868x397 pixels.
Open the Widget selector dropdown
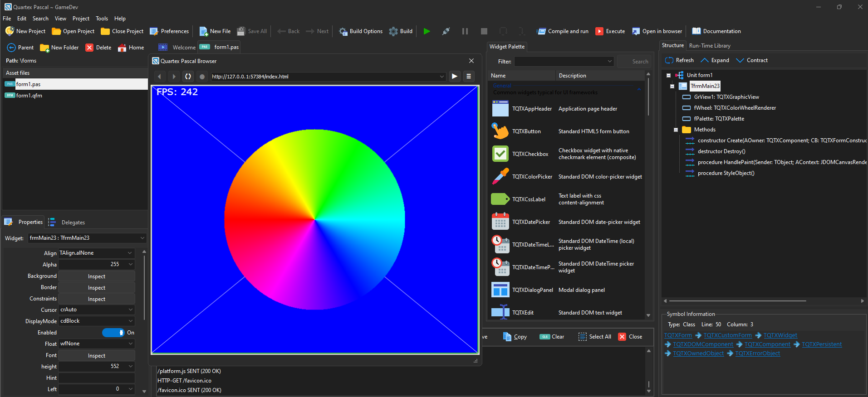[x=142, y=238]
